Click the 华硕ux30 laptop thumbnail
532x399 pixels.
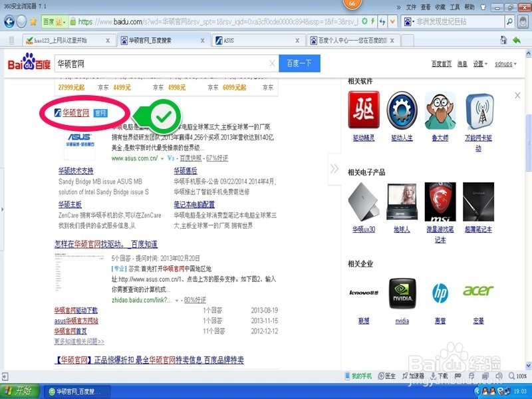point(364,202)
